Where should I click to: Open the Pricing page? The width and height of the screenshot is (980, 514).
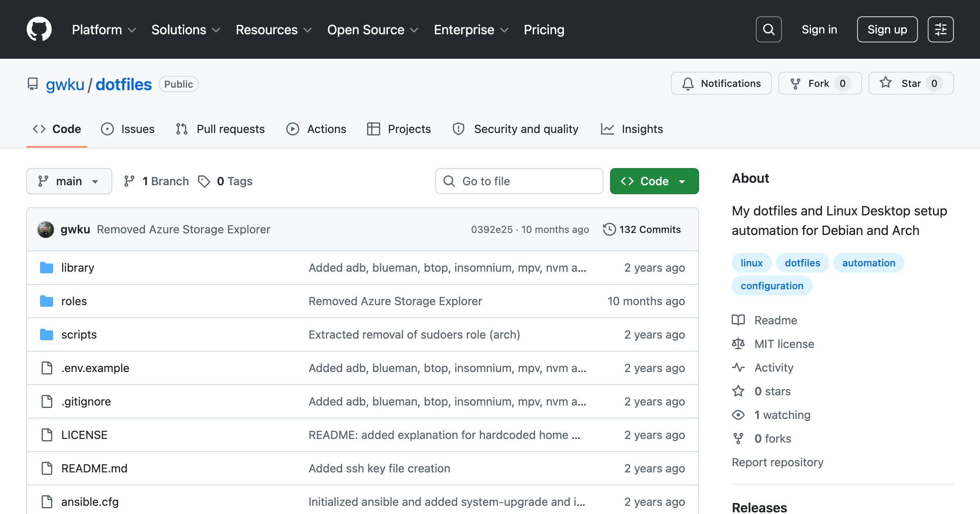tap(544, 30)
